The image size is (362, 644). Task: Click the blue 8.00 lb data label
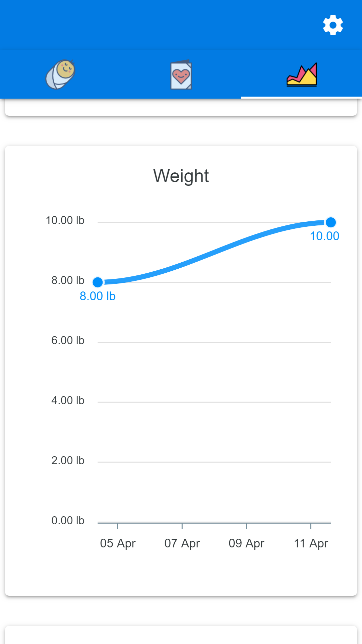tap(98, 296)
